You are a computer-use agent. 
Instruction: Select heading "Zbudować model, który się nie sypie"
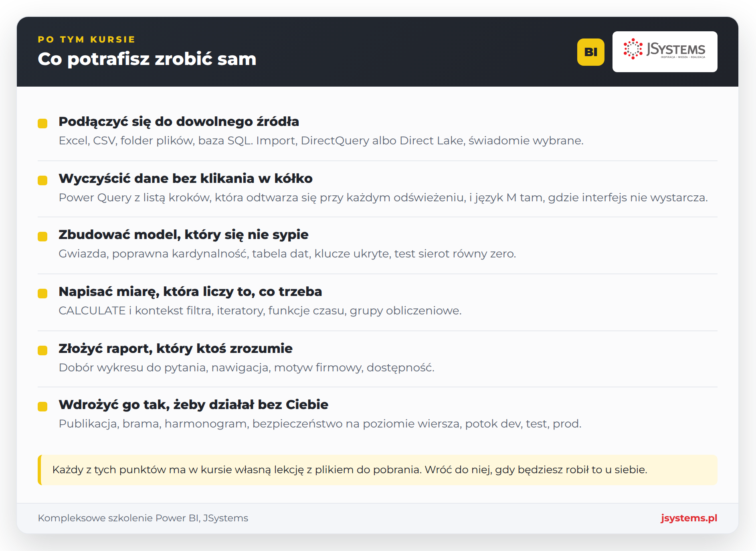pos(184,235)
